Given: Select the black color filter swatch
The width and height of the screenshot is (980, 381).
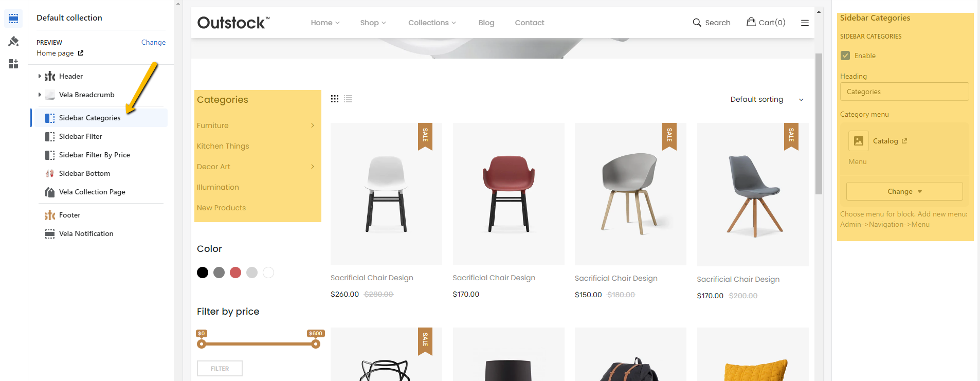Looking at the screenshot, I should pos(203,273).
